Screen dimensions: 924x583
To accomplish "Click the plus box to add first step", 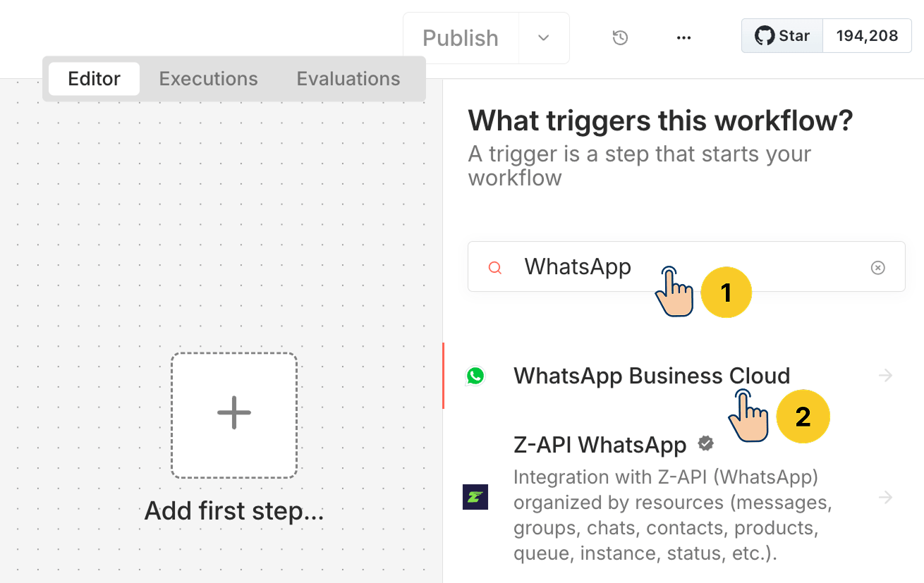I will (234, 415).
